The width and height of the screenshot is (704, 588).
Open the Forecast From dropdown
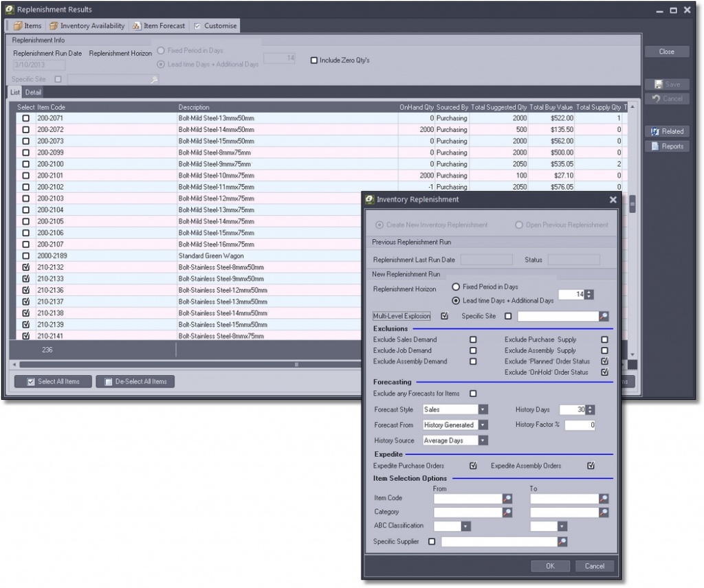tap(483, 425)
